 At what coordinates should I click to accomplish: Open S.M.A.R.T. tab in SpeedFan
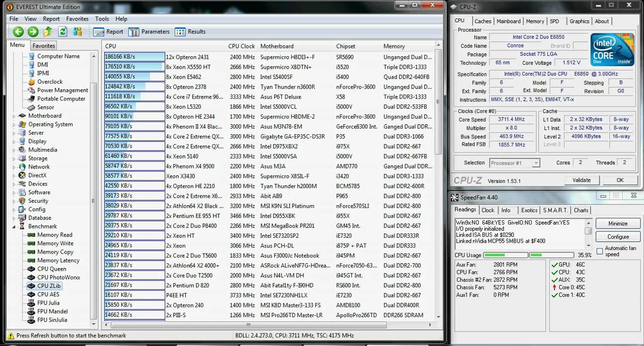pos(555,210)
